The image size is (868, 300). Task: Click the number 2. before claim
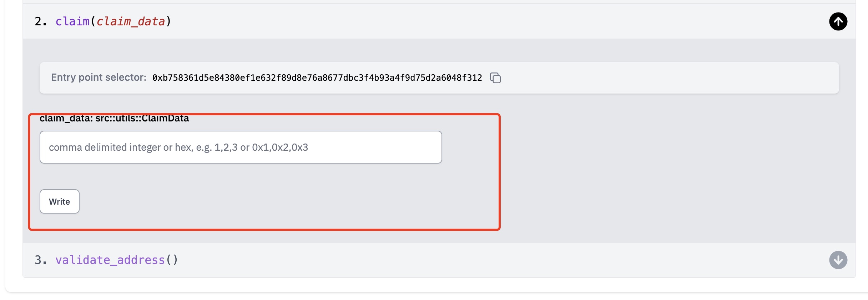tap(41, 21)
